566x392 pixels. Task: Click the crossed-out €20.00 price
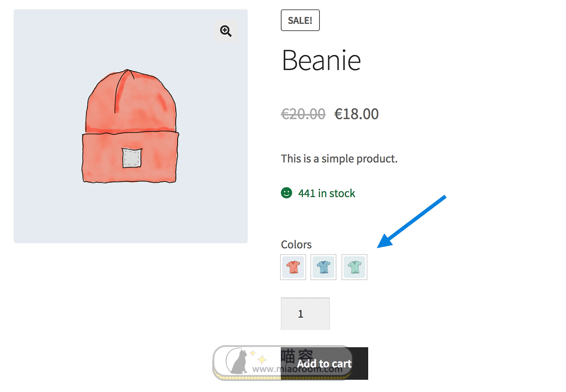pyautogui.click(x=303, y=114)
